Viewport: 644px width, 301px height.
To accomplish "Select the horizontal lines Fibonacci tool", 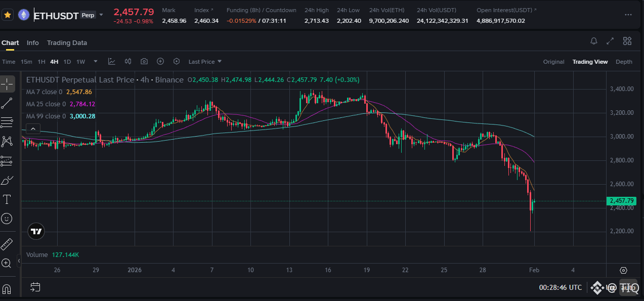I will click(x=7, y=122).
